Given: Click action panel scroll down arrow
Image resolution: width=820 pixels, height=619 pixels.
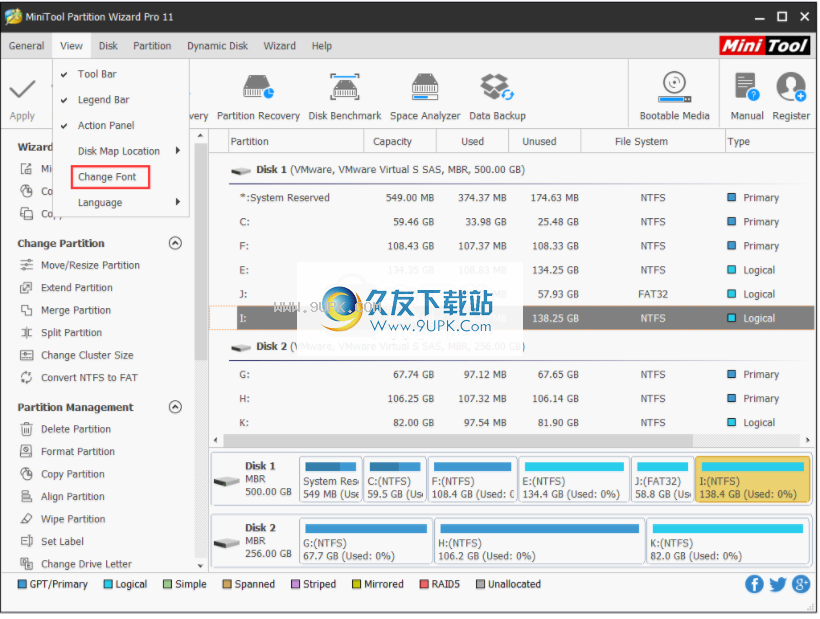Looking at the screenshot, I should tap(200, 566).
